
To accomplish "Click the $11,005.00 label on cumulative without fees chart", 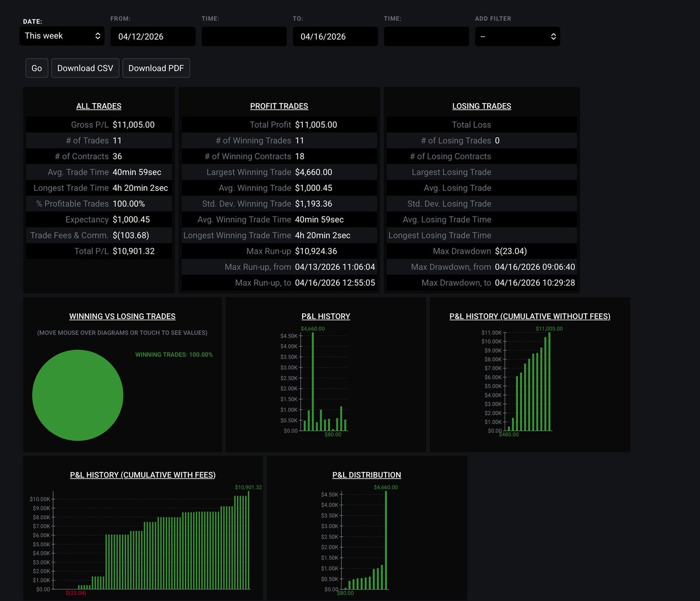I will [550, 329].
